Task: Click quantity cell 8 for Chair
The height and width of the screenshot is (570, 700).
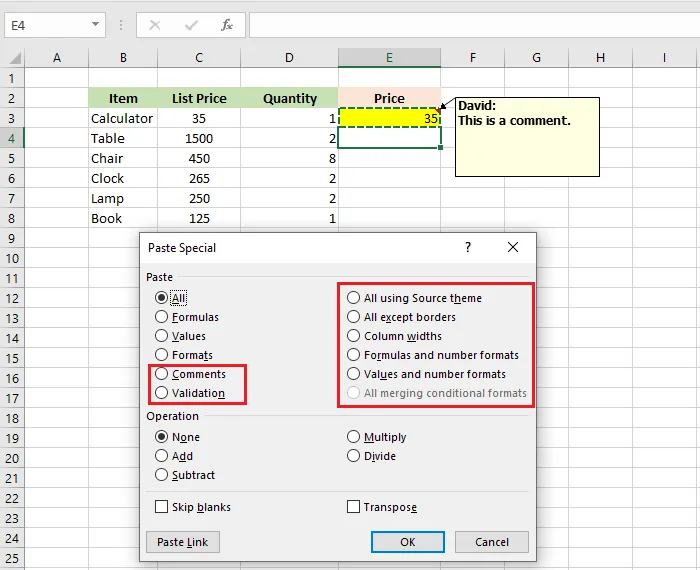Action: [x=289, y=158]
